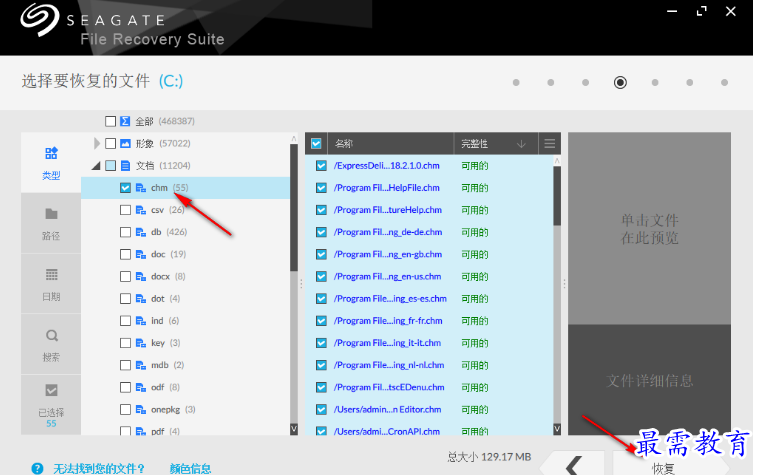This screenshot has width=758, height=475.
Task: Go back with the left arrow button
Action: pos(574,464)
